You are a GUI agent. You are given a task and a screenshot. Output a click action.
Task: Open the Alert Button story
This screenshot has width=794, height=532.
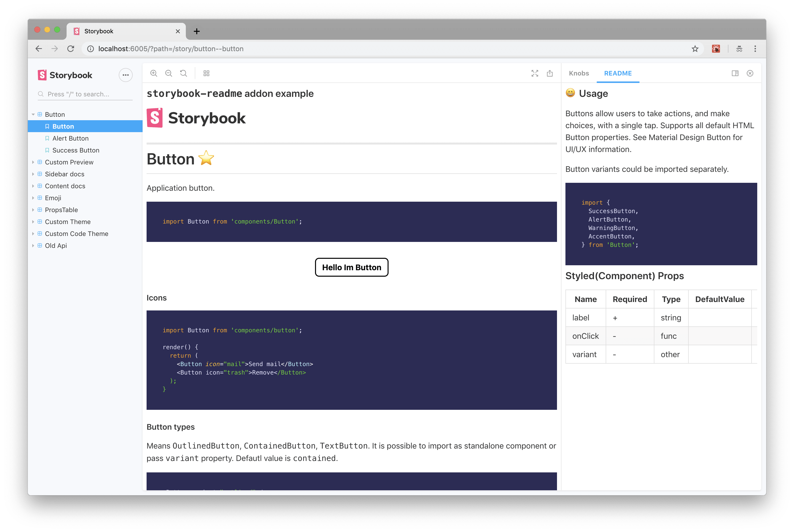(x=85, y=138)
